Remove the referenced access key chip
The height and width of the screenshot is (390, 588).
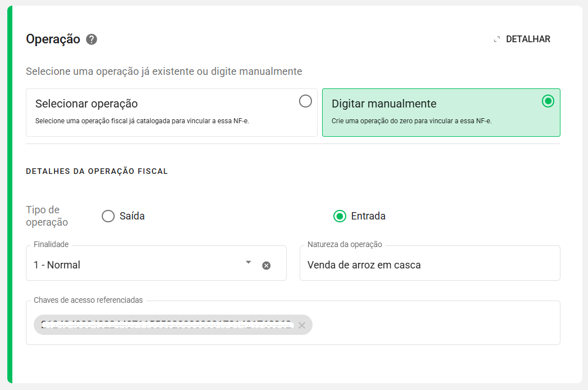click(x=302, y=325)
